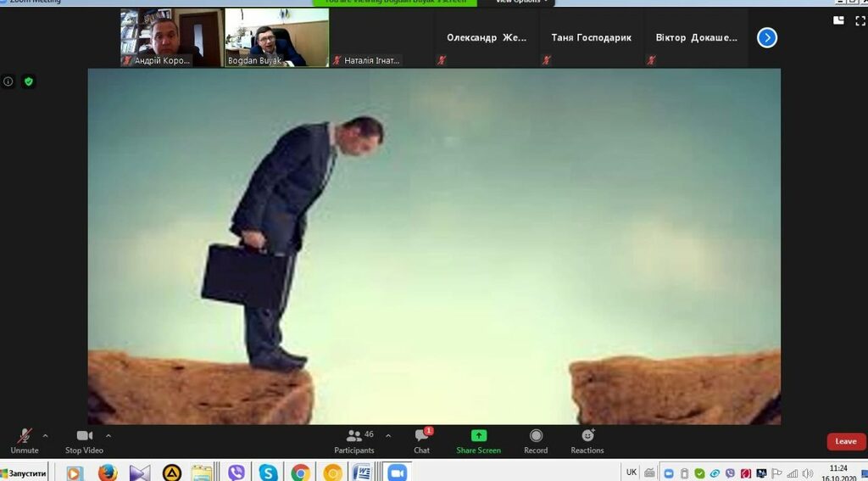Image resolution: width=868 pixels, height=481 pixels.
Task: Open the Windows Start menu button
Action: click(x=25, y=473)
